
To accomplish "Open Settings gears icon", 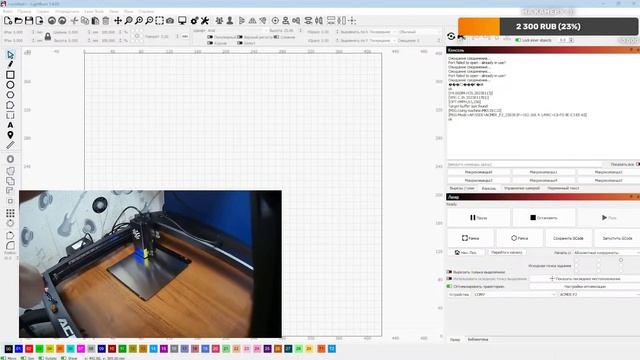I will point(194,20).
